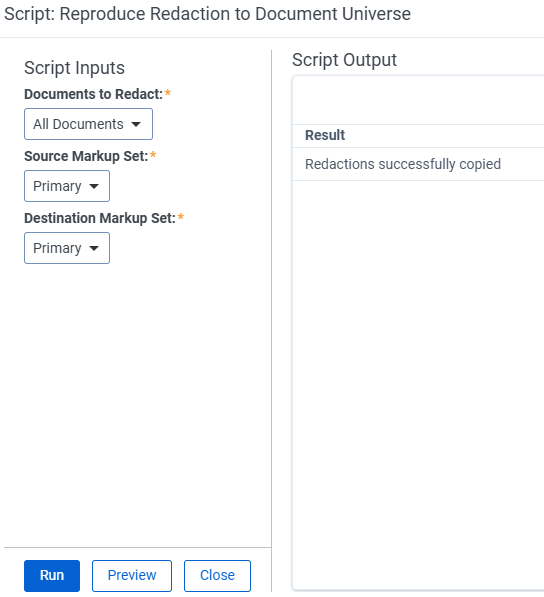The image size is (544, 597).
Task: Click the Run button
Action: pyautogui.click(x=52, y=576)
